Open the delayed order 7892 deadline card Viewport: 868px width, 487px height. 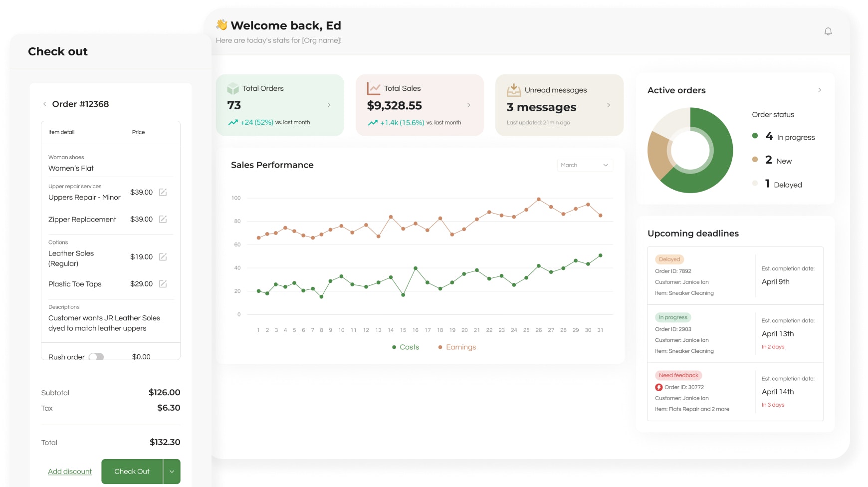[735, 276]
